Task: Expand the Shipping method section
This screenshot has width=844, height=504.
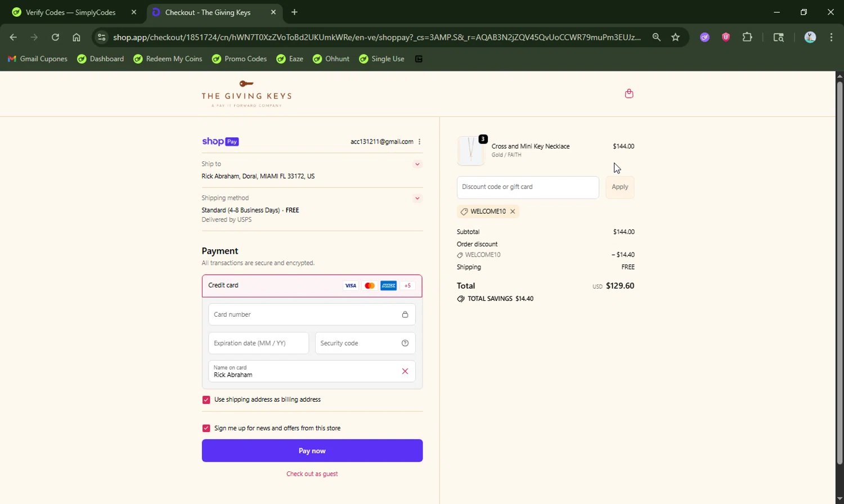Action: click(x=417, y=198)
